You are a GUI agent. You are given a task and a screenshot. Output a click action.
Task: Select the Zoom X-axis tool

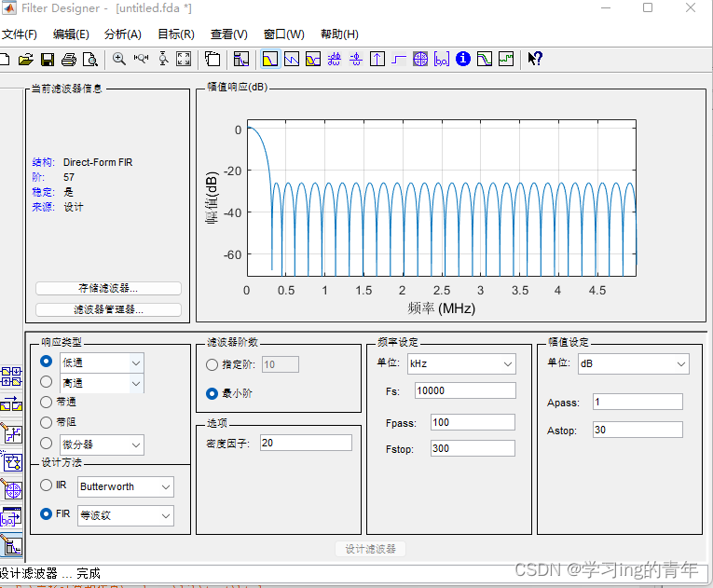point(141,59)
